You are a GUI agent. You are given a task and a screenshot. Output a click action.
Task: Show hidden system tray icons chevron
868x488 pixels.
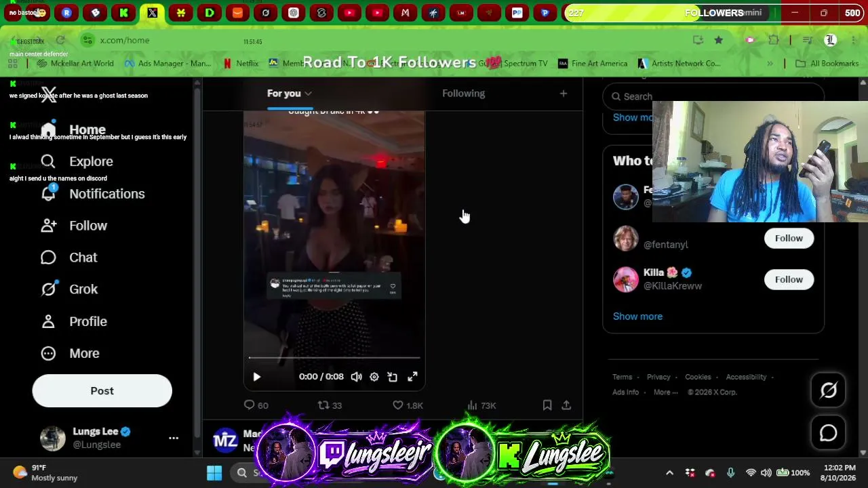point(669,472)
